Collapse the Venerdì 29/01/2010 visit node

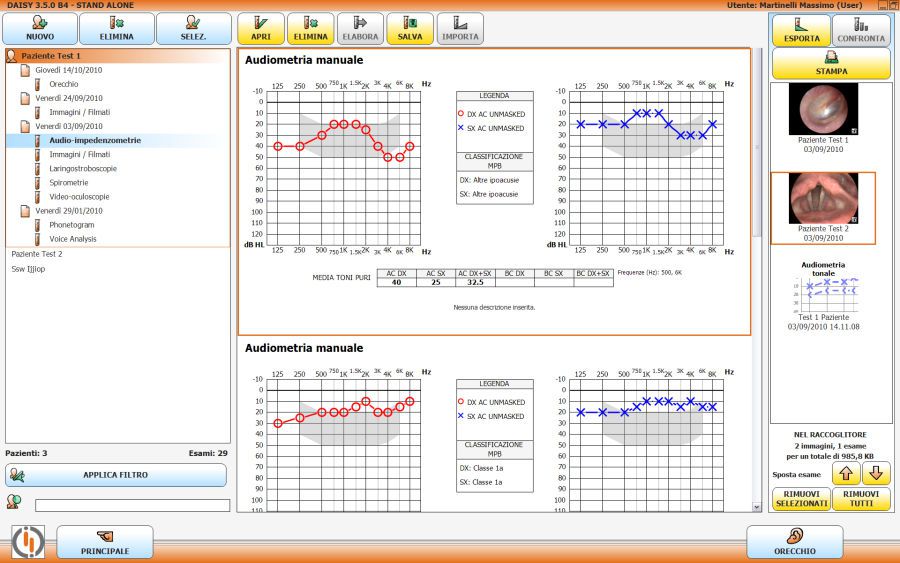(x=68, y=211)
